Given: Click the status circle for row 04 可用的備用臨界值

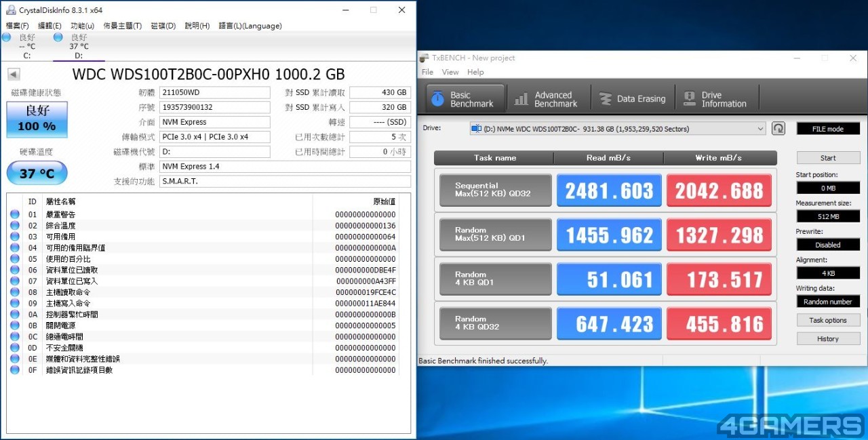Looking at the screenshot, I should (x=15, y=247).
